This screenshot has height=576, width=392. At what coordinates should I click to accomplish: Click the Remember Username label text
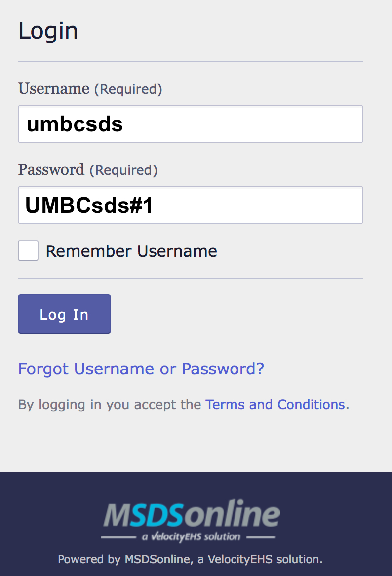[x=131, y=250]
